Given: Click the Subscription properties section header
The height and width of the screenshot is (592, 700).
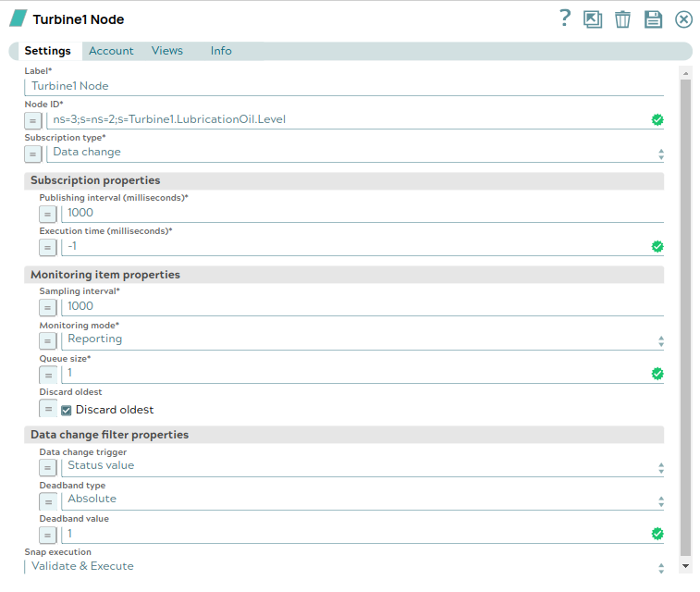Looking at the screenshot, I should click(x=344, y=180).
